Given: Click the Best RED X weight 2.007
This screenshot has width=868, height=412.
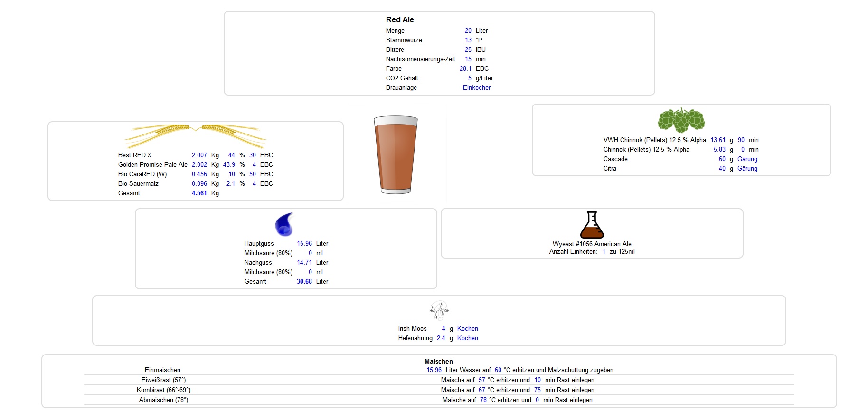Looking at the screenshot, I should [x=199, y=155].
